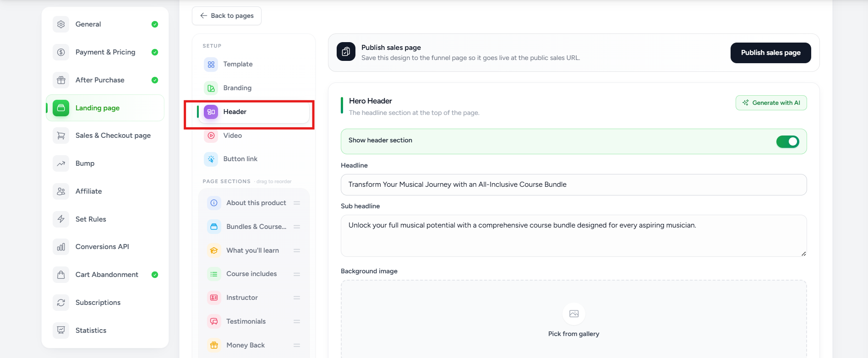Click the image icon above Pick from gallery

coord(574,314)
